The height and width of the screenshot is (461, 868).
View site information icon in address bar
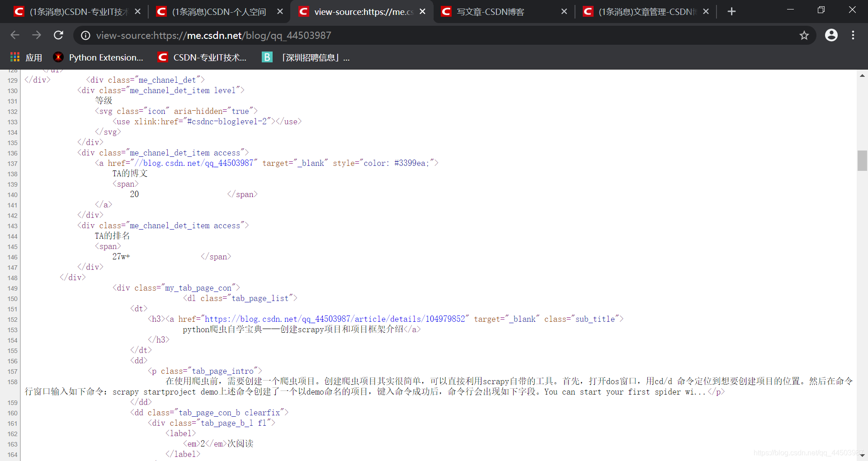85,35
